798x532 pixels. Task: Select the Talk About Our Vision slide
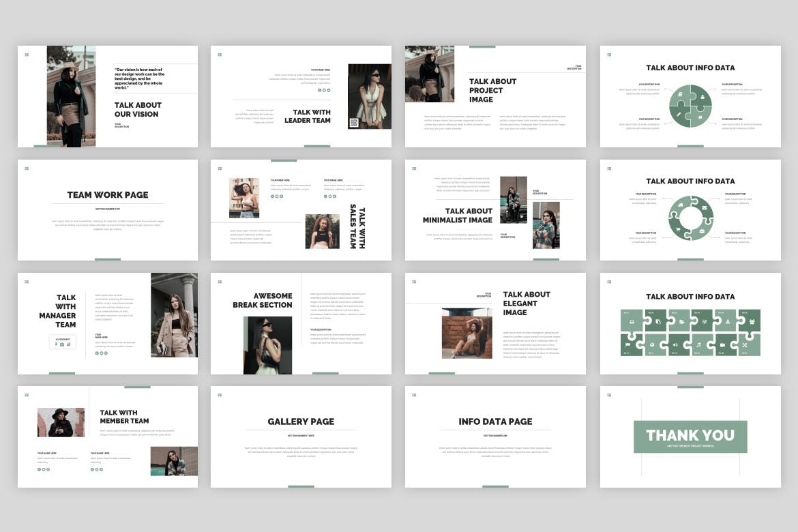[x=108, y=96]
